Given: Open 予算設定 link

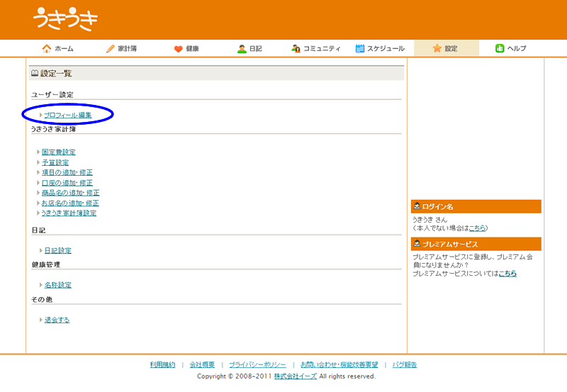Looking at the screenshot, I should 55,162.
